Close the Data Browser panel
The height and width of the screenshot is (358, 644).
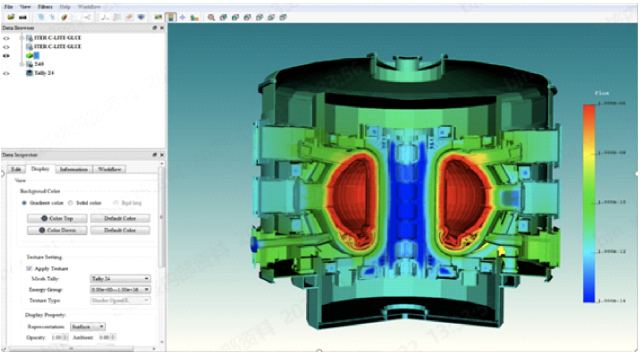pyautogui.click(x=162, y=28)
